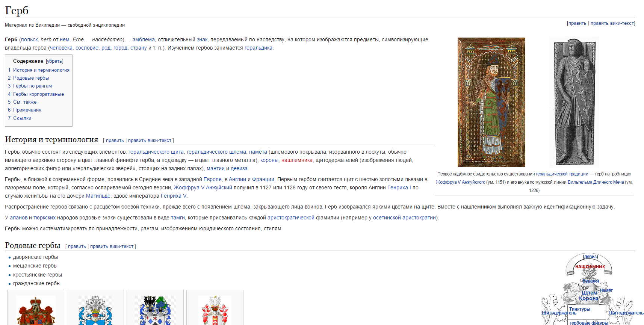The height and width of the screenshot is (325, 644).
Task: Edit the 'Родовые гербы' section via 'править'
Action: 77,246
